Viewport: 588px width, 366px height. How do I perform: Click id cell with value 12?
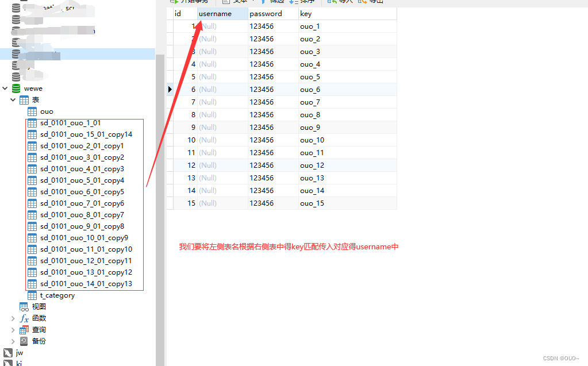185,165
